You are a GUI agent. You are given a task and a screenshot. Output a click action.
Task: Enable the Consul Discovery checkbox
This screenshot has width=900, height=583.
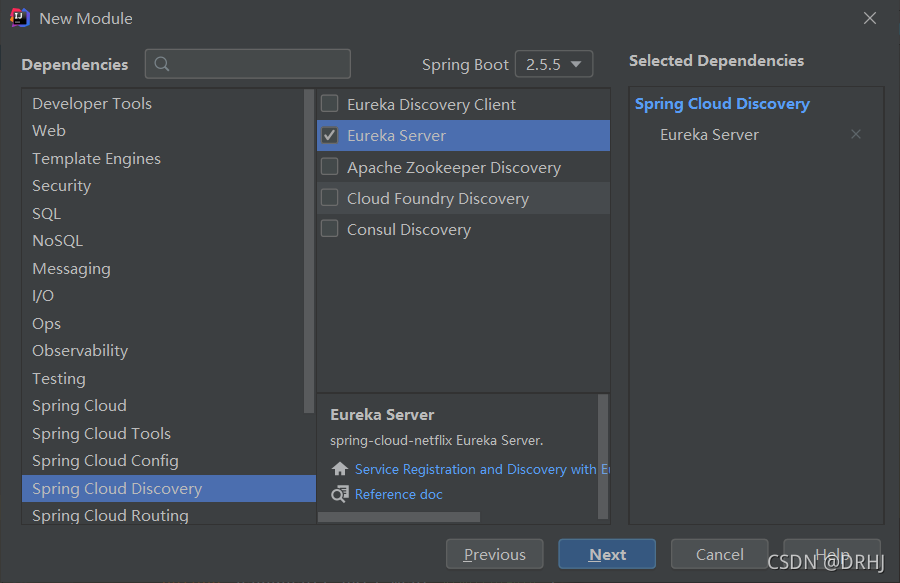[329, 229]
